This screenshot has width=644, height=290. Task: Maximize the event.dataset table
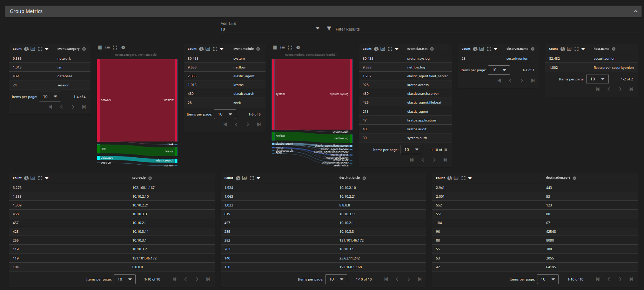(390, 49)
